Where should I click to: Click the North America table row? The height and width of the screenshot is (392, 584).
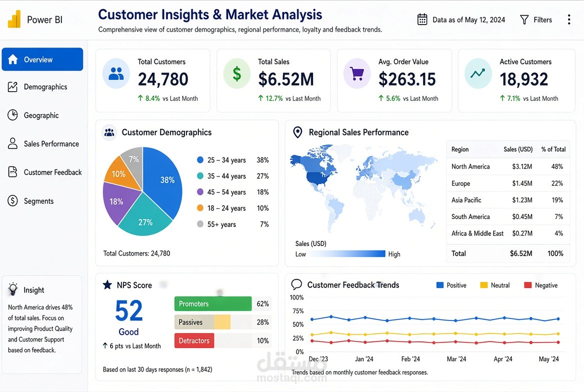click(508, 166)
